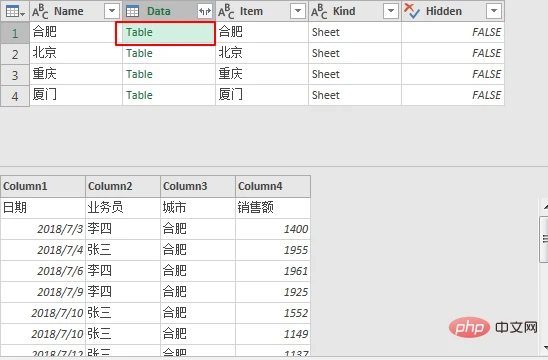The height and width of the screenshot is (360, 548).
Task: Click the Item cell 重庆
Action: tap(262, 74)
